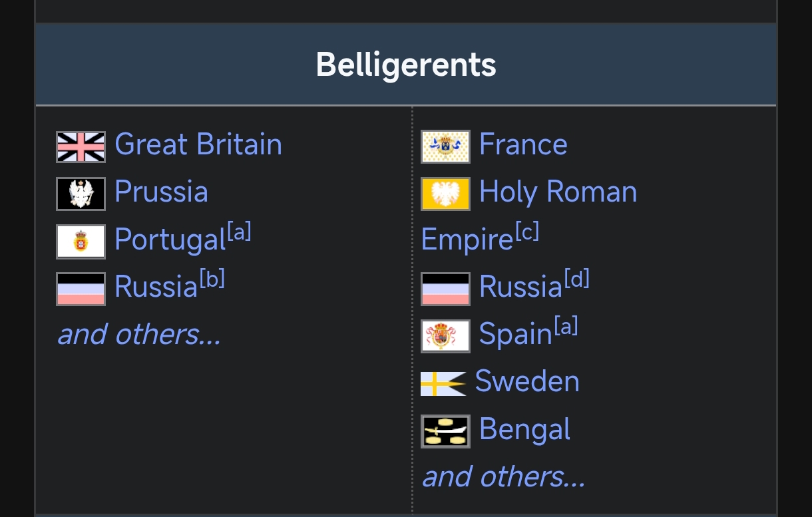Expand "and others..." in right column

click(503, 476)
